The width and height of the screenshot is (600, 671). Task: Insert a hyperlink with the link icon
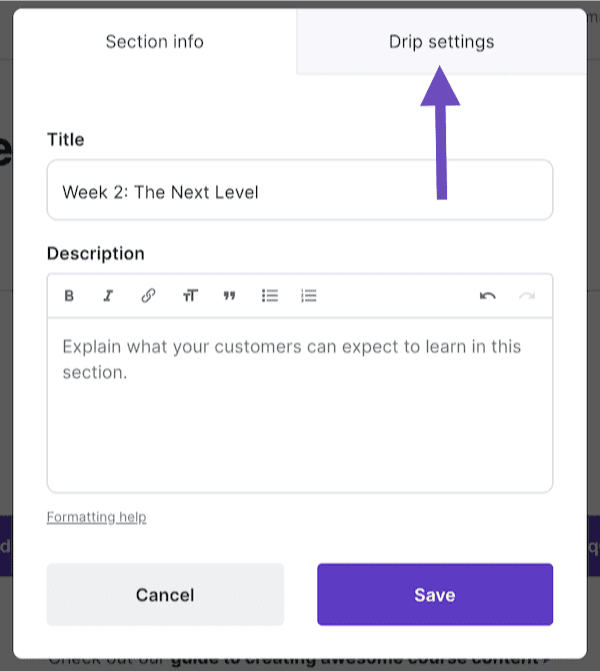click(148, 296)
